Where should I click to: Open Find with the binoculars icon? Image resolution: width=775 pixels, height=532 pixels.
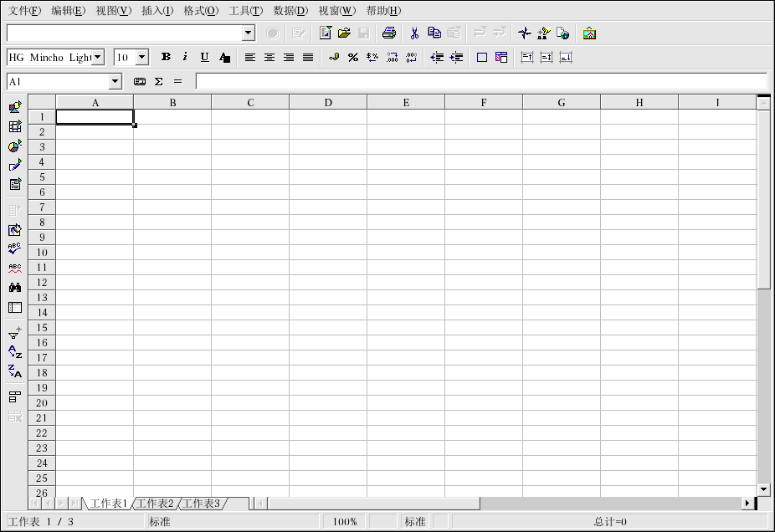tap(15, 287)
